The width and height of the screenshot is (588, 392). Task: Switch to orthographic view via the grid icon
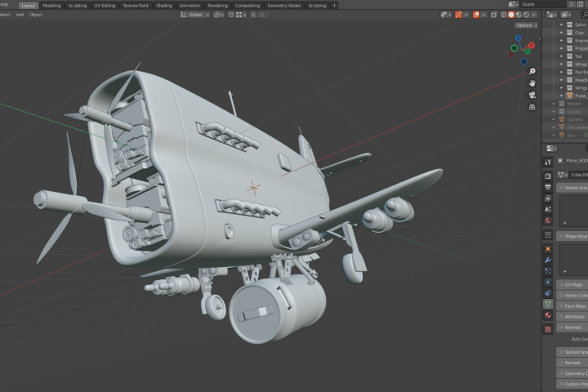point(532,107)
